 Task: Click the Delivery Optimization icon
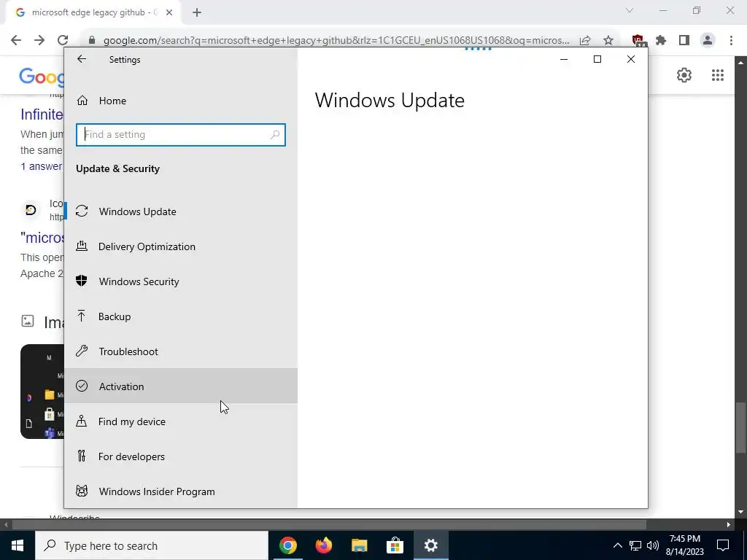[82, 246]
